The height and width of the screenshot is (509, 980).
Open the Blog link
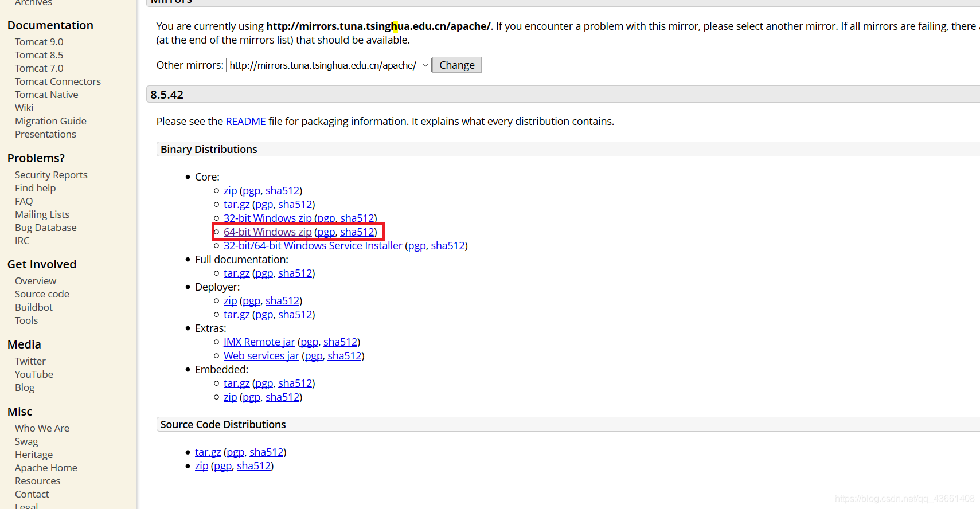[x=25, y=387]
